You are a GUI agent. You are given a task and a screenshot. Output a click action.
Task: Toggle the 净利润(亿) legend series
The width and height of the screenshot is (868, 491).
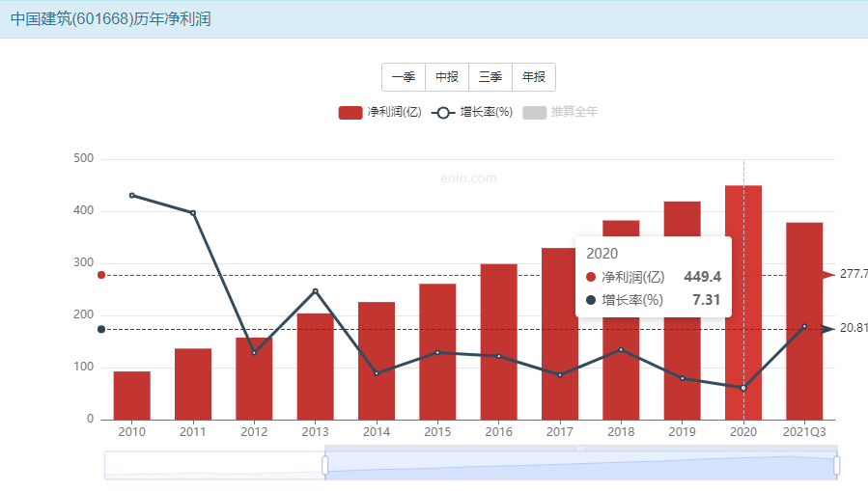pyautogui.click(x=379, y=112)
